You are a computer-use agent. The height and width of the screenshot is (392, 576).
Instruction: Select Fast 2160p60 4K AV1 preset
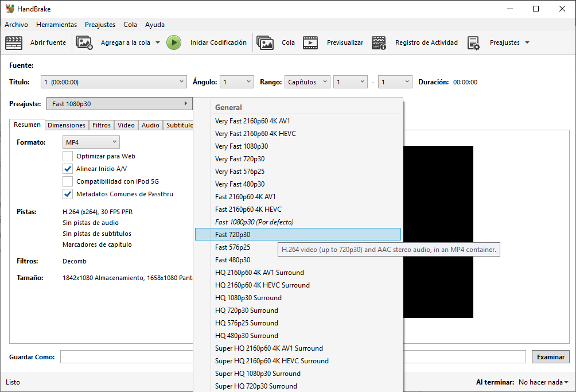(x=298, y=196)
